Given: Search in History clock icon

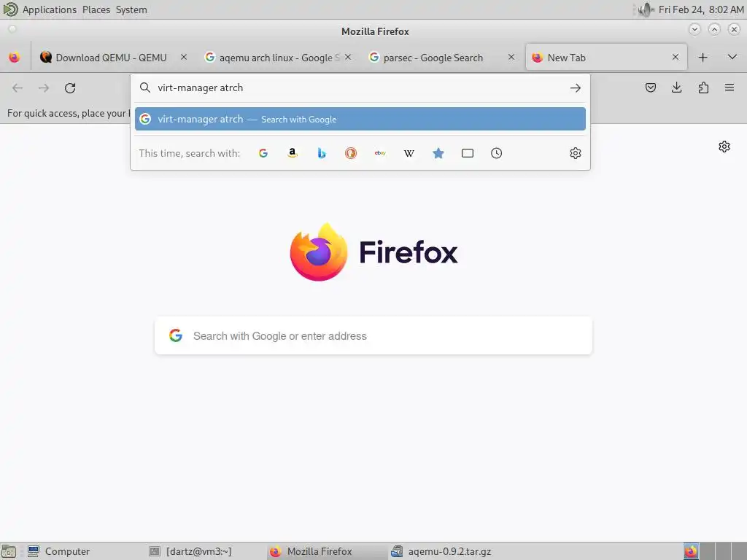Looking at the screenshot, I should pos(496,153).
